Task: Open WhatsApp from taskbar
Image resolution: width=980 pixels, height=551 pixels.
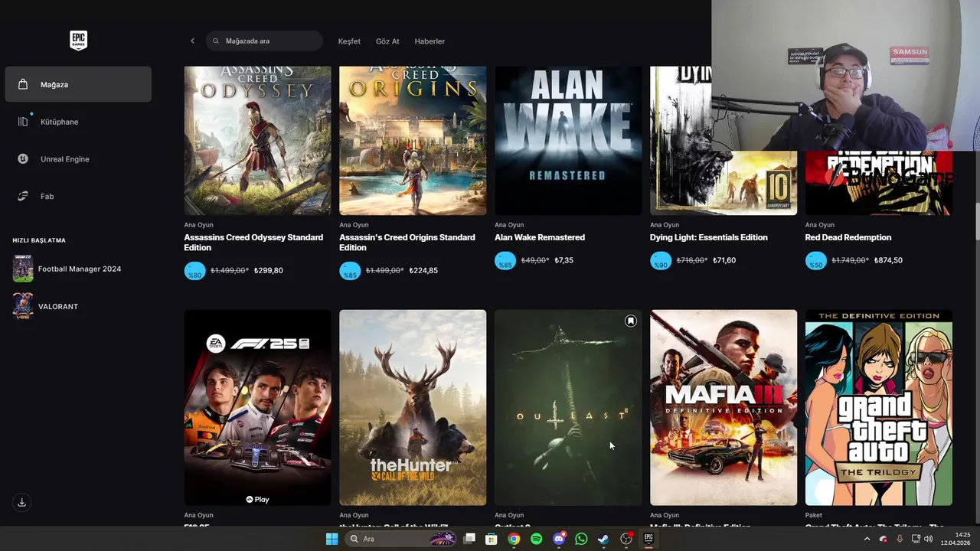Action: tap(581, 539)
